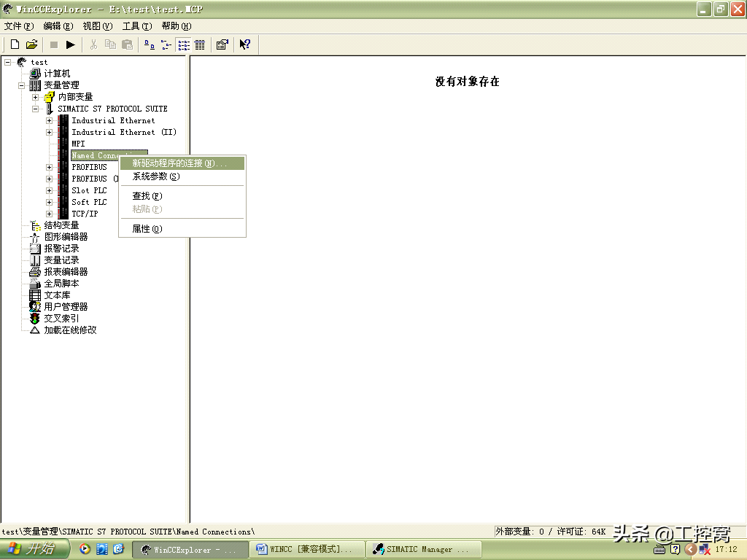Click the Activate runtime play icon
747x560 pixels.
tap(71, 44)
